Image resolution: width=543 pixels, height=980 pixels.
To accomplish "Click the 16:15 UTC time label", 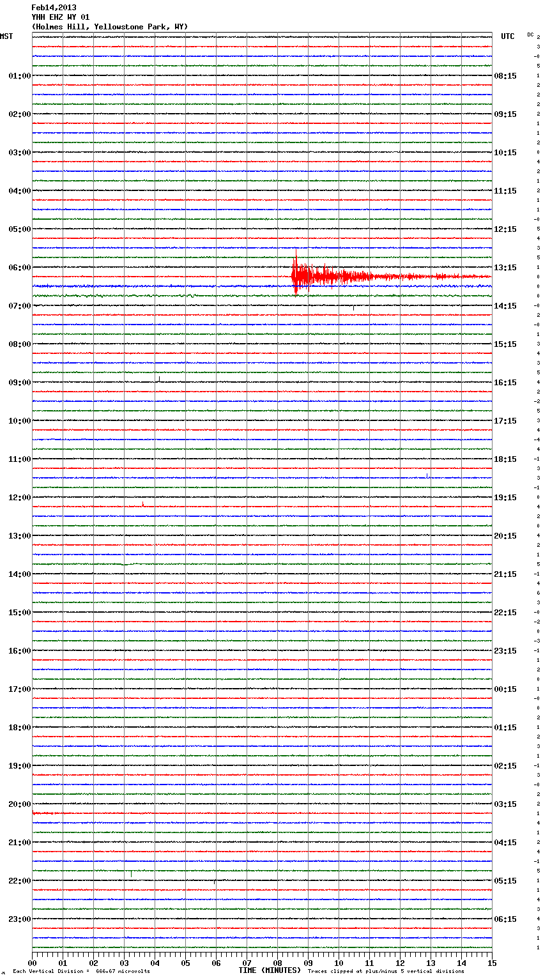I will coord(505,383).
